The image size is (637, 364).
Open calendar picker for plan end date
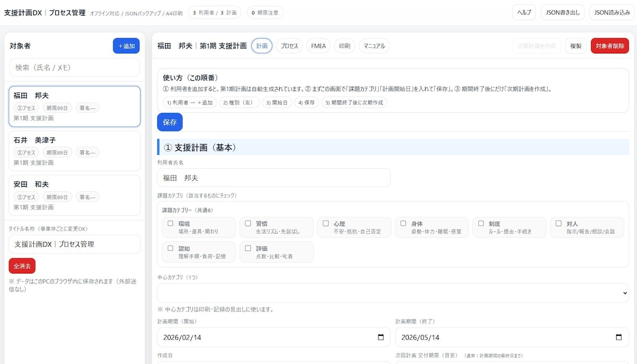coord(619,337)
